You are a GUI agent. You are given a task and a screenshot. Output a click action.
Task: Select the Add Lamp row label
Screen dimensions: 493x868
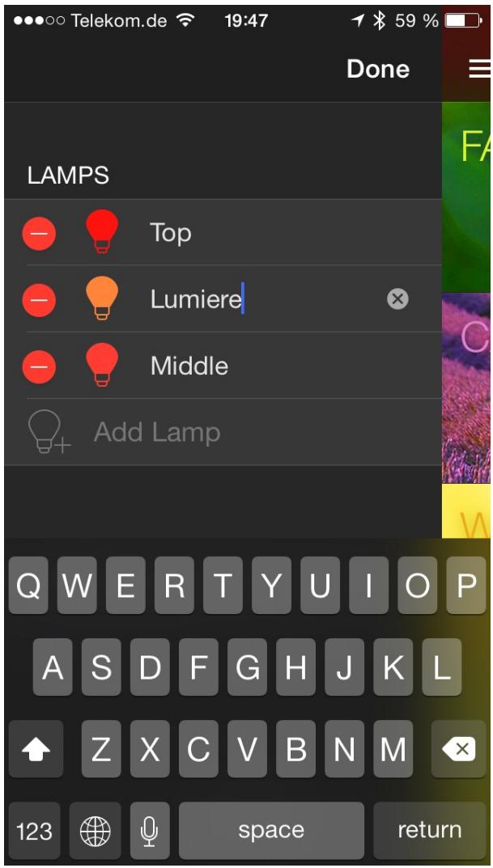tap(157, 432)
